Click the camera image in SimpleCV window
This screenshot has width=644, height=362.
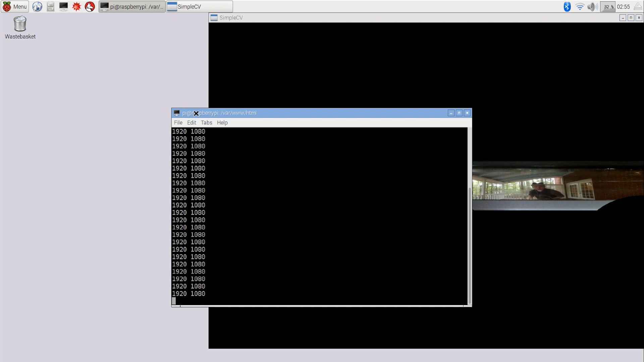click(557, 186)
